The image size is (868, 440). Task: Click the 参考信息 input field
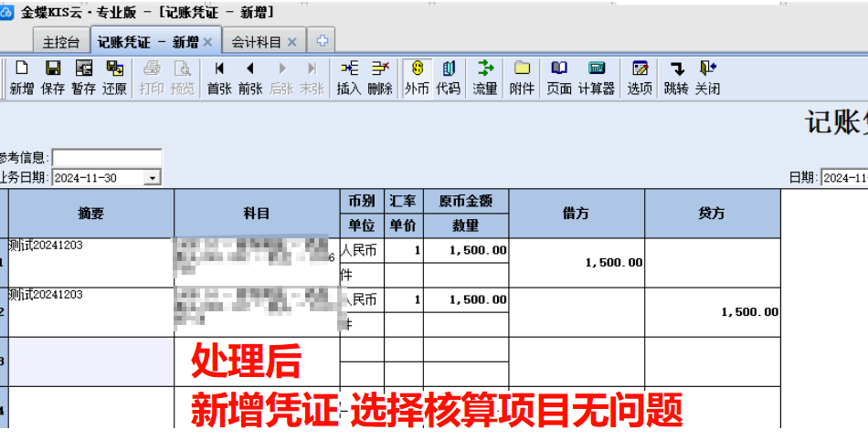[107, 158]
